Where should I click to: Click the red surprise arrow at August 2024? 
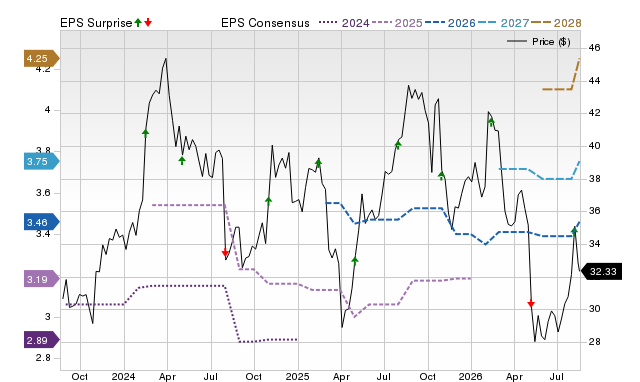pyautogui.click(x=225, y=253)
